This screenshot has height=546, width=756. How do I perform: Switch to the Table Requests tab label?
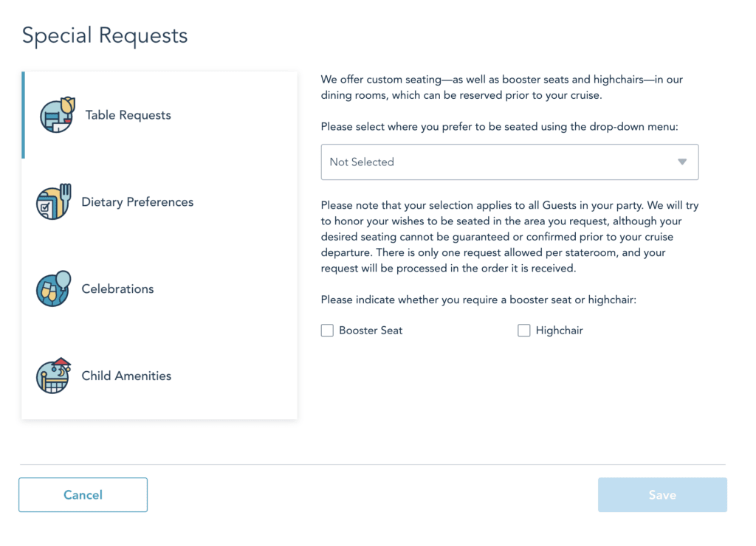(x=128, y=115)
